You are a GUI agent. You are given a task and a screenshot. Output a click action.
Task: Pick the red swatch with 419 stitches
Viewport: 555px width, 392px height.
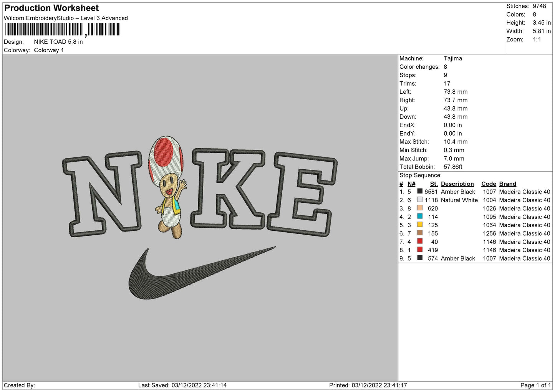[x=420, y=250]
